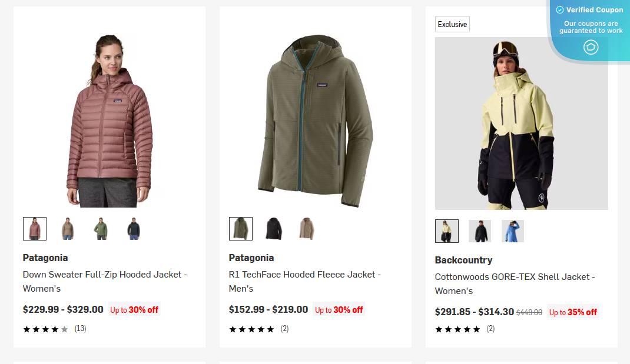Click the Cottonwoods GORE-TEX Shell Jacket title

click(x=514, y=283)
